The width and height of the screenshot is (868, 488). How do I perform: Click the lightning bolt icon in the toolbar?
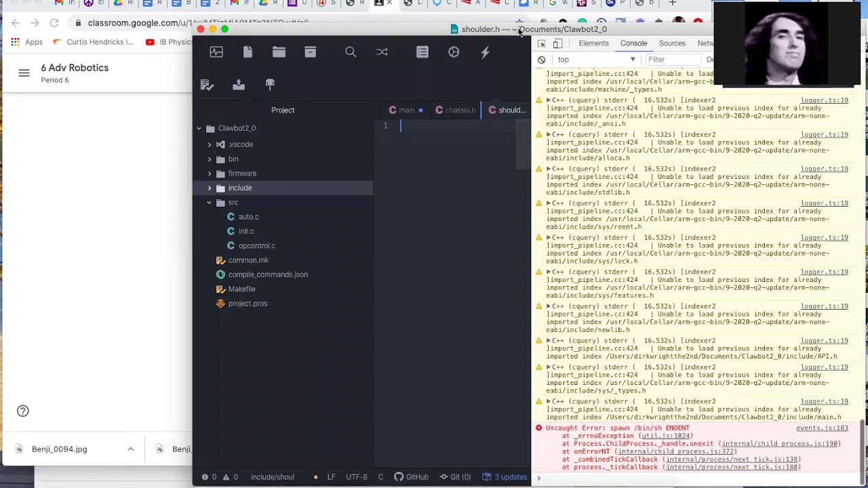tap(485, 52)
